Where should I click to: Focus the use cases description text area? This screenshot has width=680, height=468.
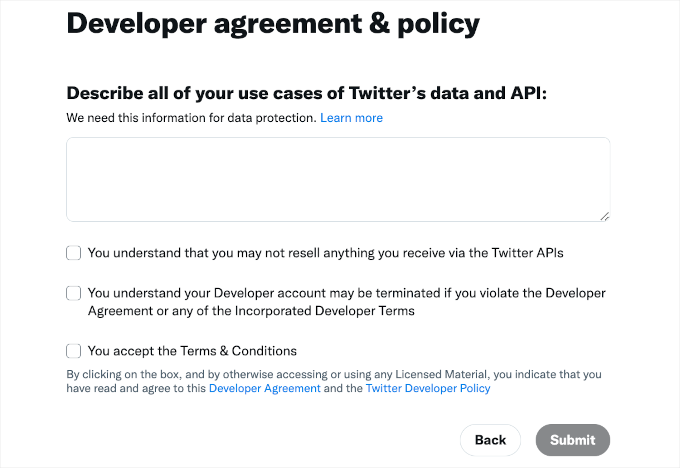[338, 180]
